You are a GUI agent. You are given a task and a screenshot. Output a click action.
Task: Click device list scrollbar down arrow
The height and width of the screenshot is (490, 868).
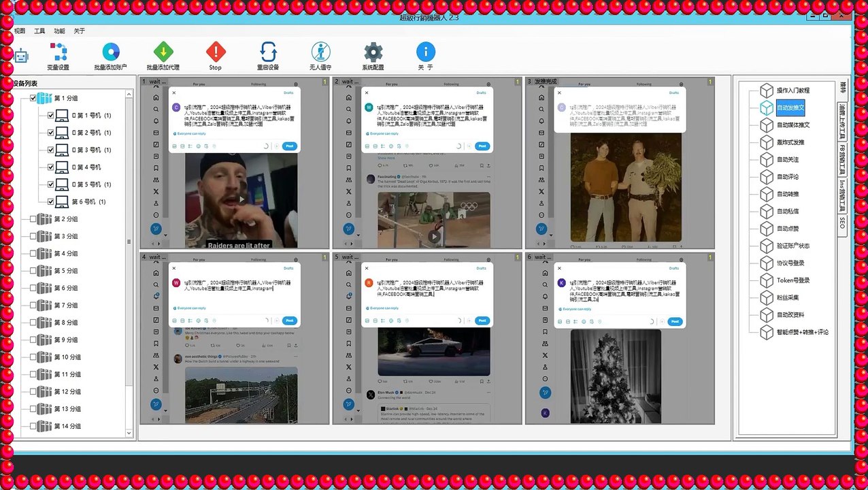click(x=130, y=432)
